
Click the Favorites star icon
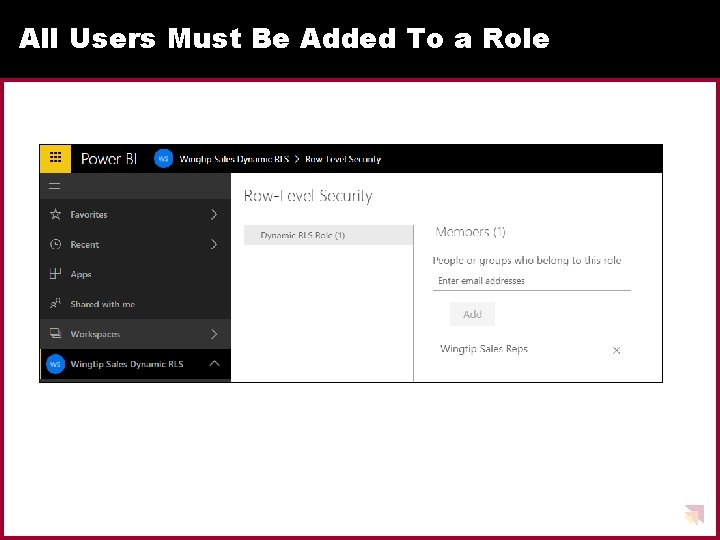pyautogui.click(x=55, y=214)
